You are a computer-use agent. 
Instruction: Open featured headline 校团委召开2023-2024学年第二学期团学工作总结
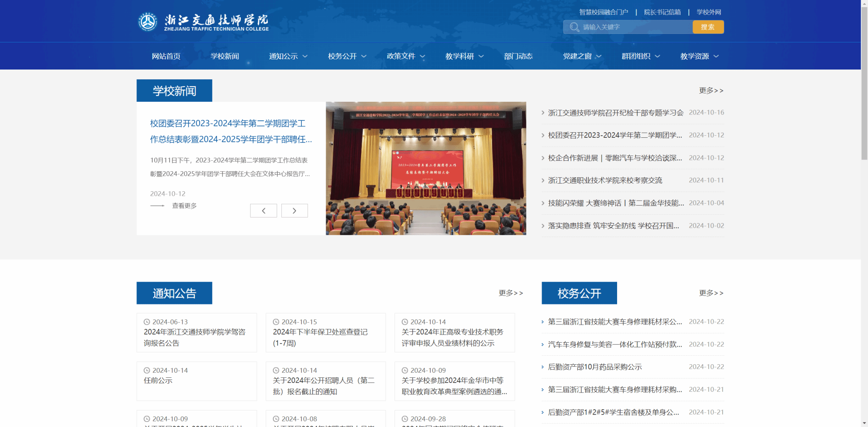point(231,131)
